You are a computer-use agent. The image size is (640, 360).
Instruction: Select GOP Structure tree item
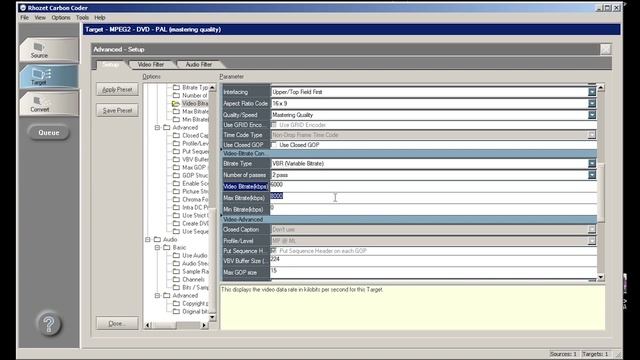pyautogui.click(x=195, y=176)
